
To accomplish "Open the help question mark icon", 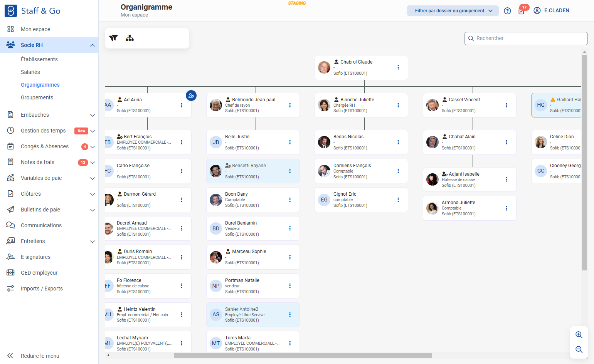I will point(508,11).
